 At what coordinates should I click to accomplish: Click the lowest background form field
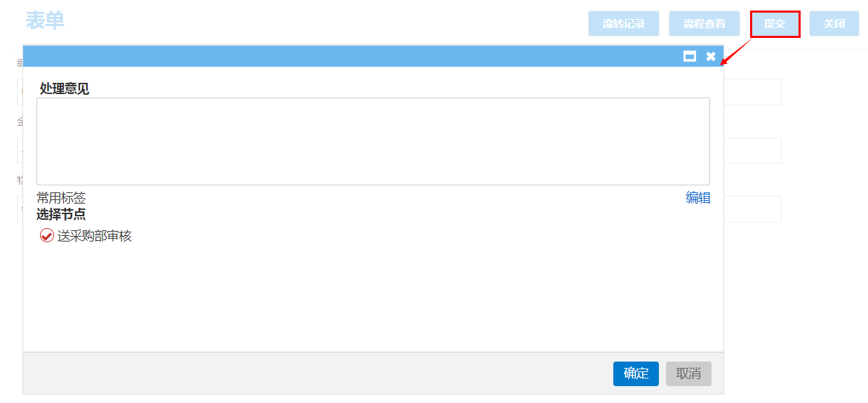(753, 209)
